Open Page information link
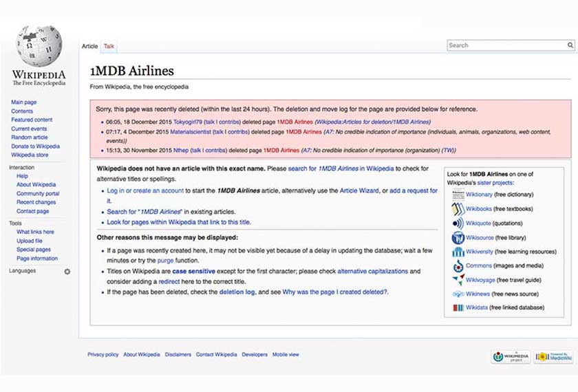The width and height of the screenshot is (578, 392). click(37, 259)
